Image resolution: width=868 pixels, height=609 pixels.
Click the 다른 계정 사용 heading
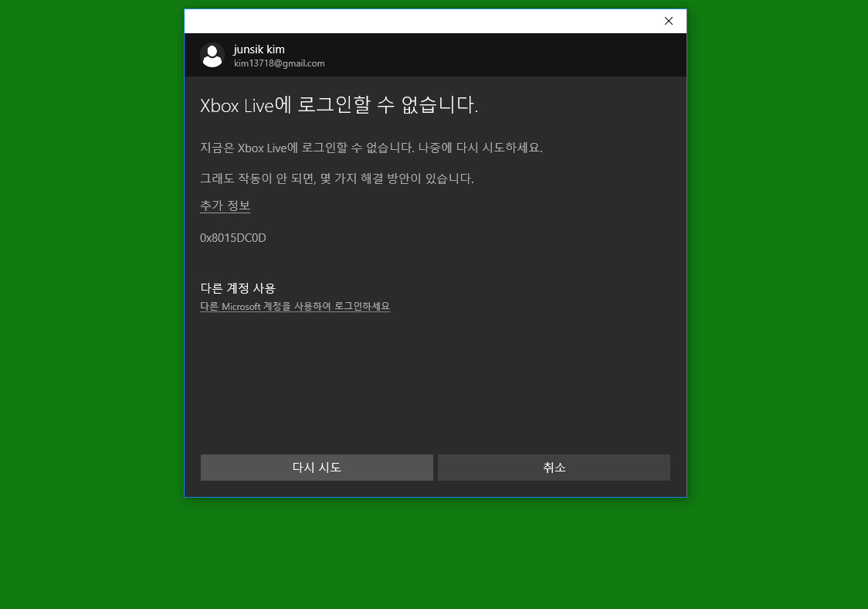(238, 288)
